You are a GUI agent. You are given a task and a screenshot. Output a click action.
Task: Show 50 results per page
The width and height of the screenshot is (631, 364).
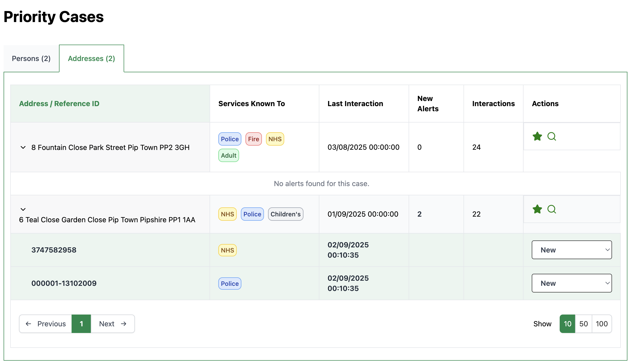583,324
